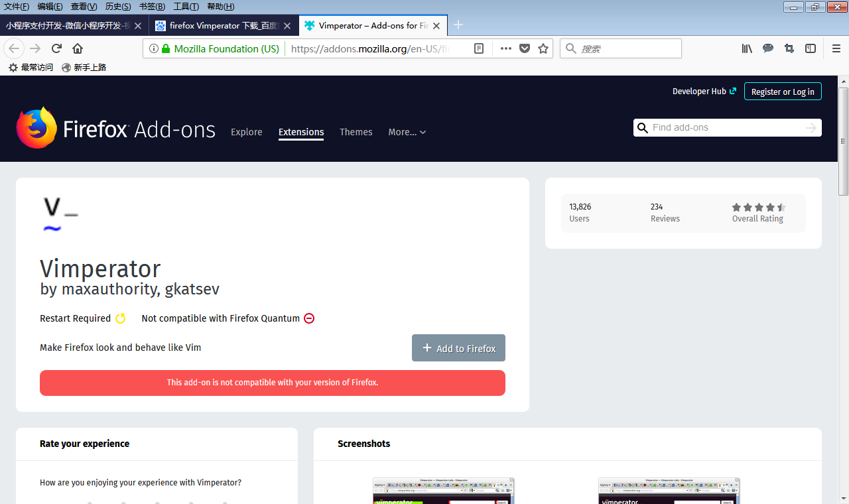The height and width of the screenshot is (504, 849).
Task: Focus the 搜索 browser search box
Action: [x=621, y=48]
